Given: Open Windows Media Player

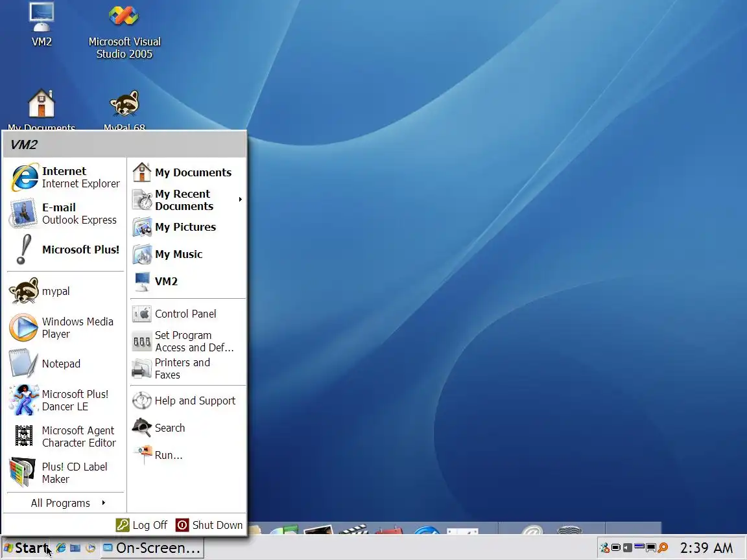Looking at the screenshot, I should [65, 327].
